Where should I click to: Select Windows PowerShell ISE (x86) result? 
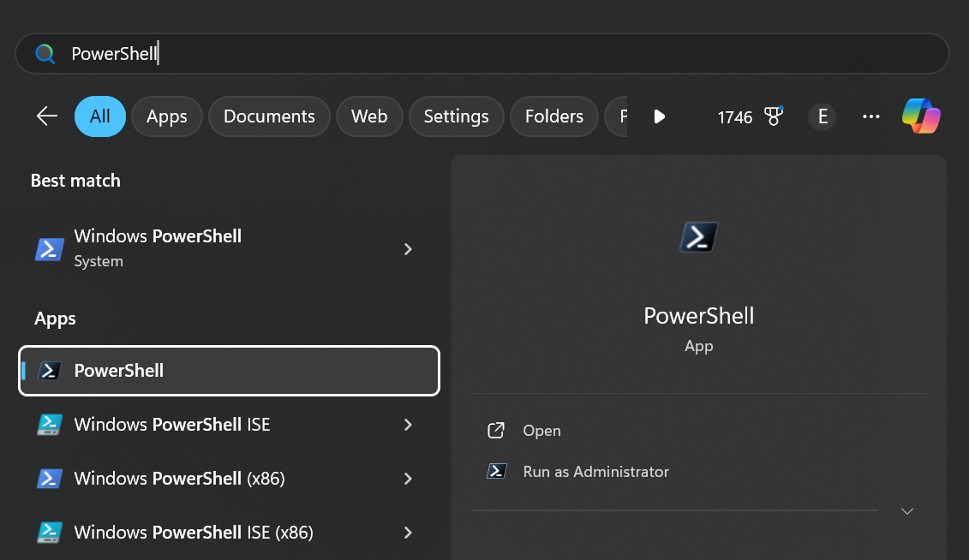230,533
